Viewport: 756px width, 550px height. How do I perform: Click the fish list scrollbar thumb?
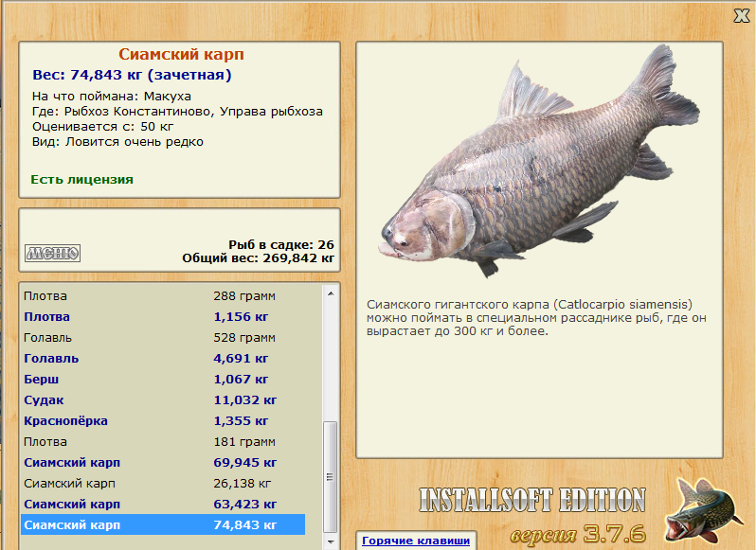click(331, 477)
